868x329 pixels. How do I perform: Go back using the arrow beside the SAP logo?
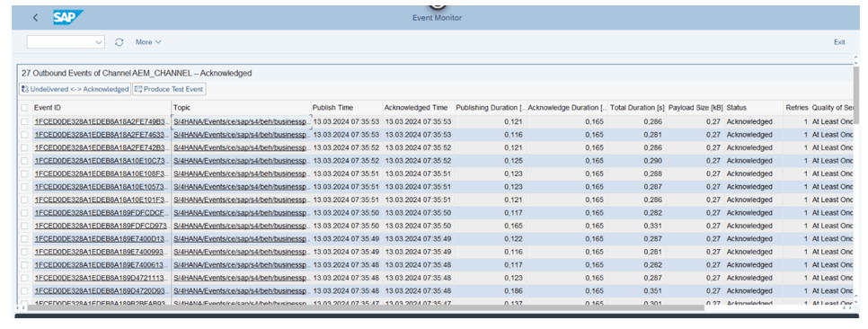pos(35,18)
